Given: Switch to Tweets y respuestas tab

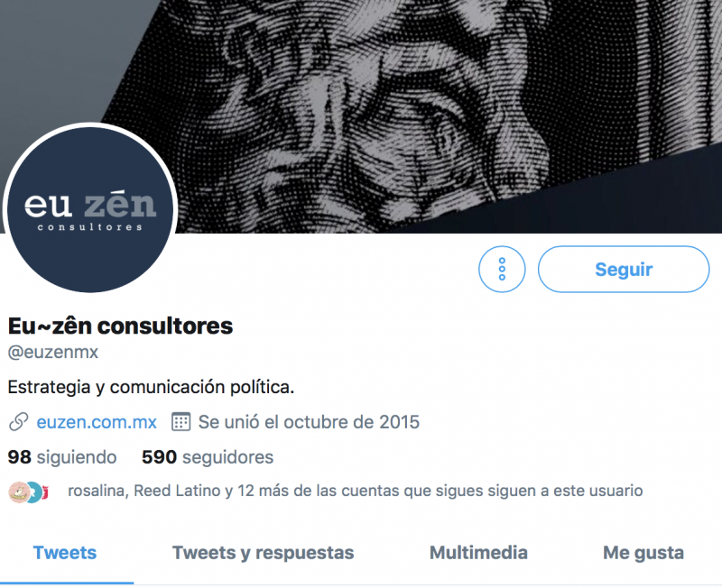Looking at the screenshot, I should click(x=263, y=553).
